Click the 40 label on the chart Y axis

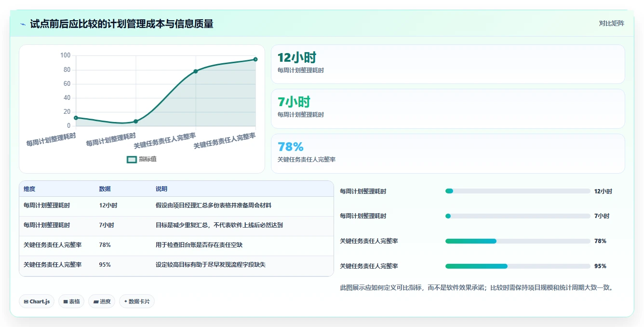click(x=67, y=97)
